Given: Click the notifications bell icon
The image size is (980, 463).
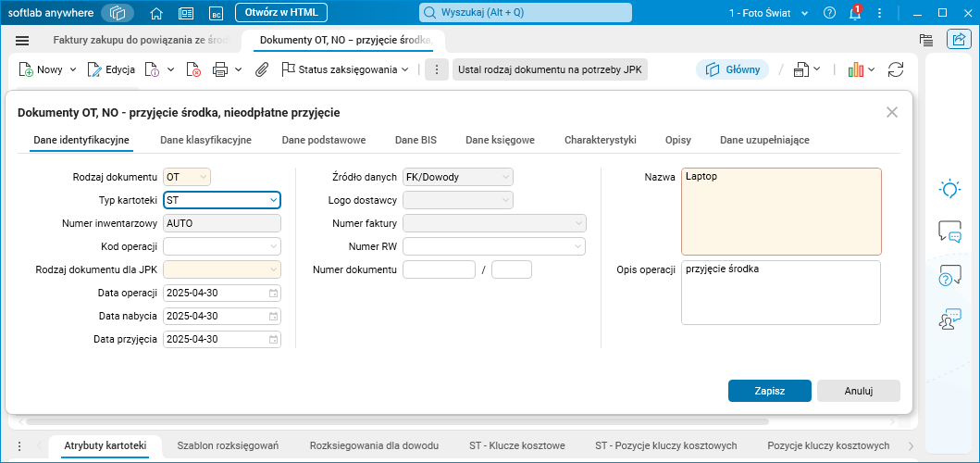Looking at the screenshot, I should tap(855, 13).
